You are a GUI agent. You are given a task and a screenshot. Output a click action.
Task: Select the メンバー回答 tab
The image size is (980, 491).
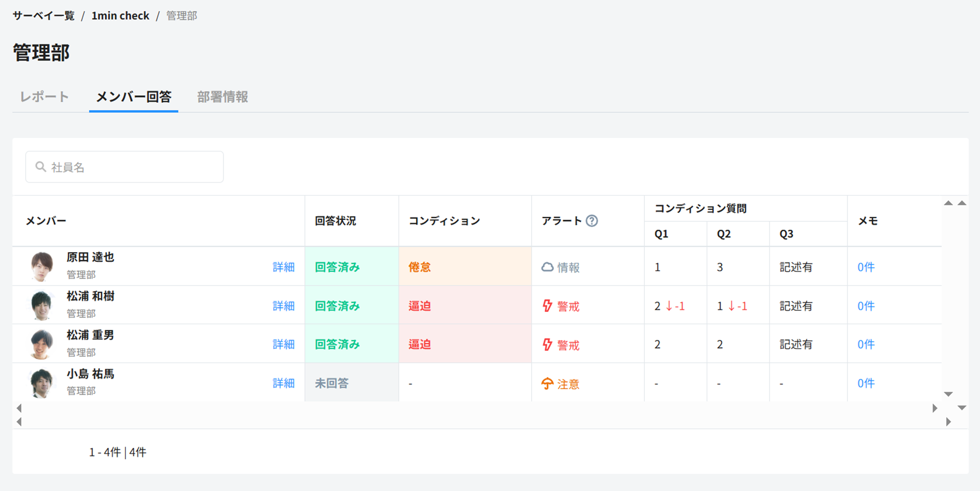point(133,97)
